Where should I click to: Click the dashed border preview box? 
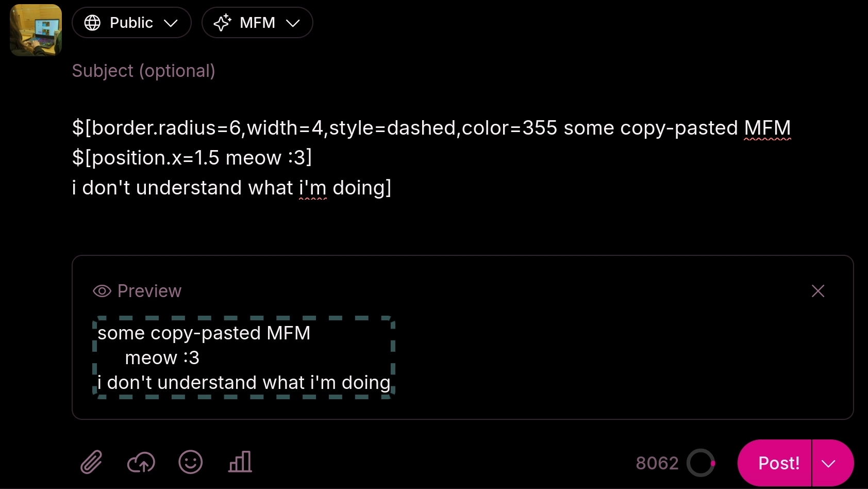[x=244, y=357]
